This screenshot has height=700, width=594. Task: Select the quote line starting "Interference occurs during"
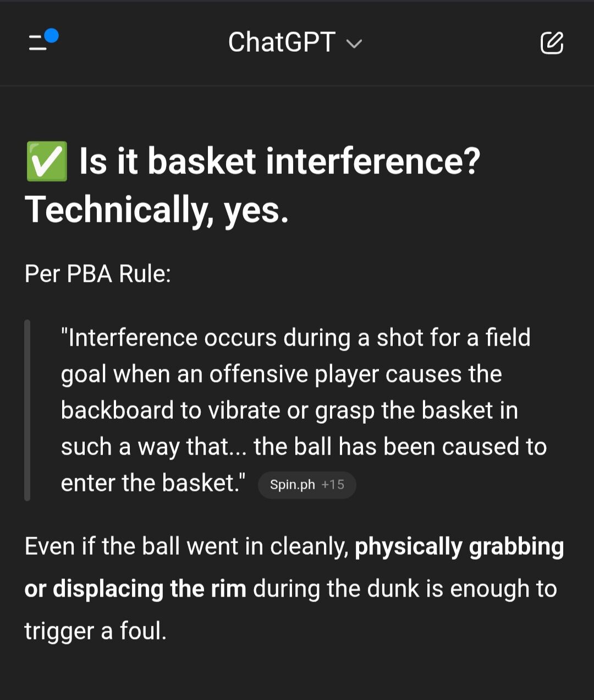point(296,337)
